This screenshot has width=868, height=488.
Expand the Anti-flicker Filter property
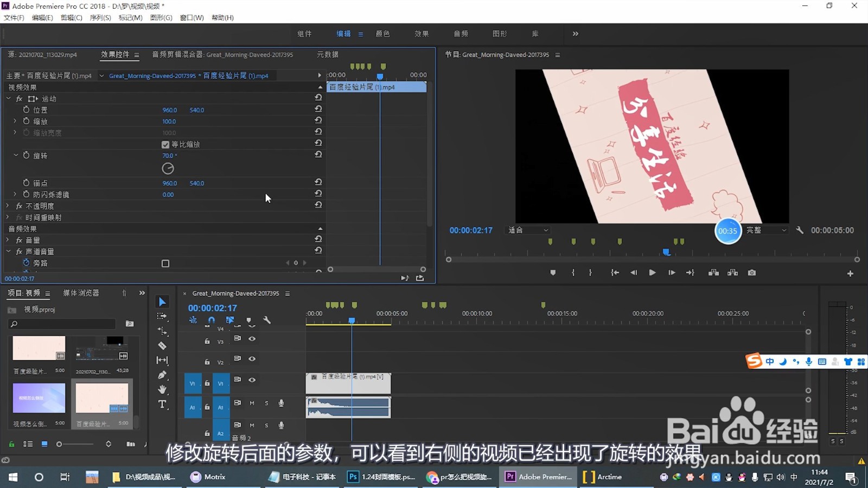15,194
